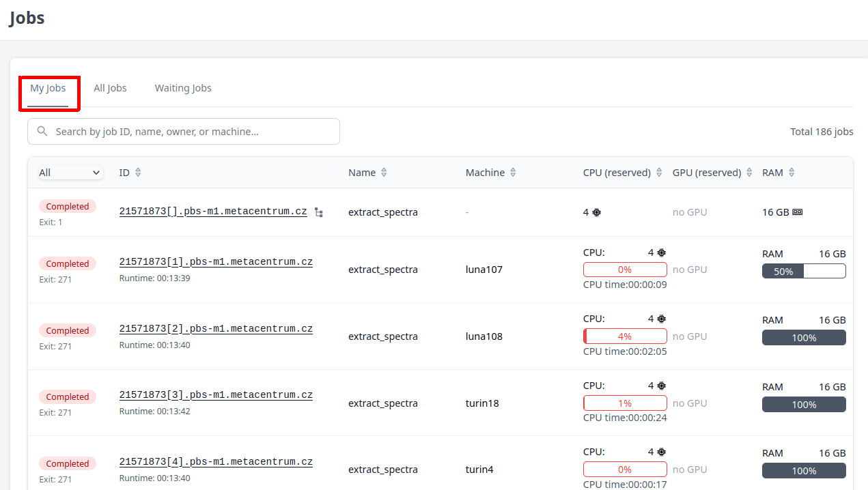Click CPU time:00:02:05 text
The image size is (868, 490).
tap(625, 351)
